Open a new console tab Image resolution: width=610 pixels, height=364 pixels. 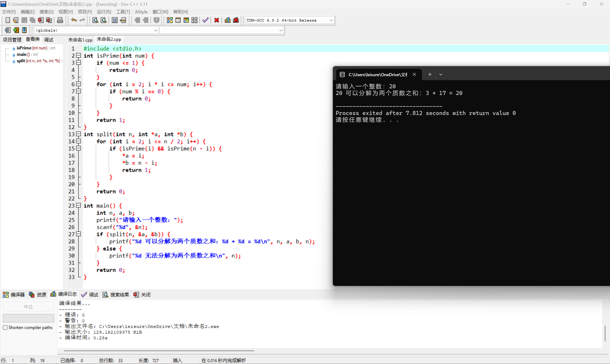pos(430,74)
